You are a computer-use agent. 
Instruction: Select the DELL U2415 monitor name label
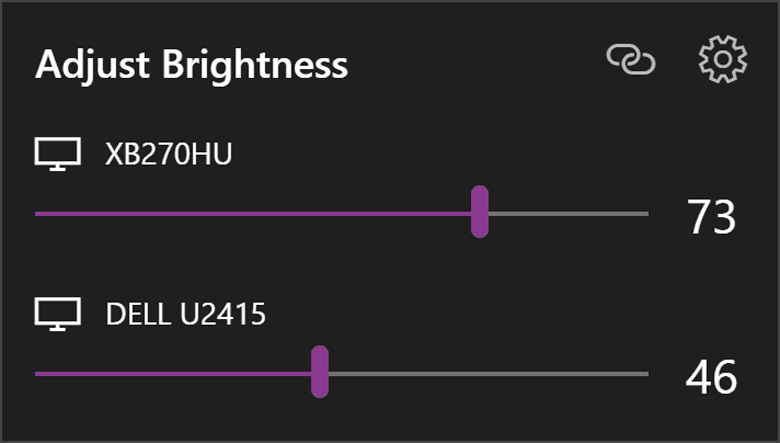pos(186,315)
